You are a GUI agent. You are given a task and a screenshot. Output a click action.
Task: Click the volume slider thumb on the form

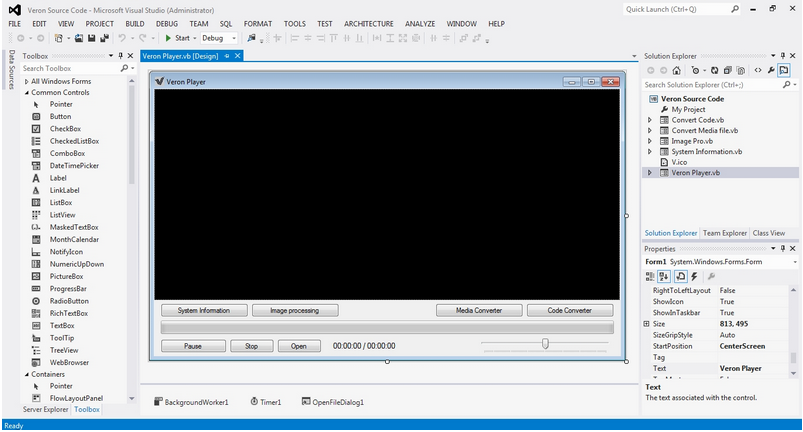[545, 344]
